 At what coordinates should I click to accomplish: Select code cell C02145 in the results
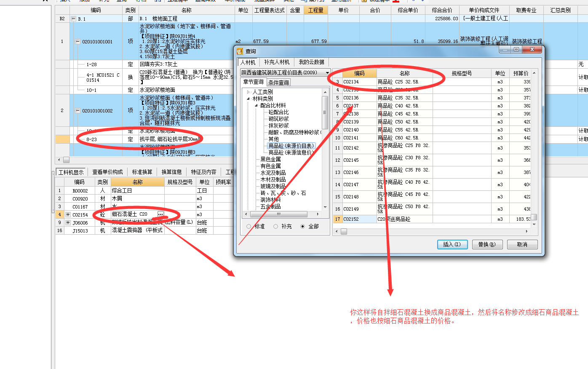[359, 160]
